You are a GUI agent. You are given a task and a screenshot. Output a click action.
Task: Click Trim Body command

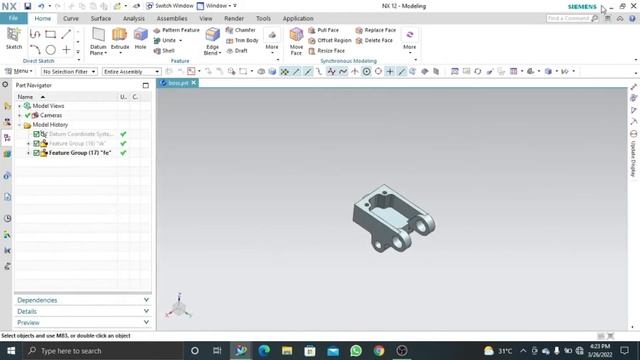[242, 40]
